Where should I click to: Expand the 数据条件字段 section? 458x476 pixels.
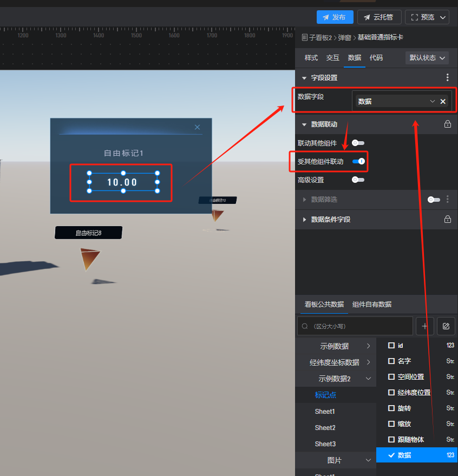click(304, 220)
